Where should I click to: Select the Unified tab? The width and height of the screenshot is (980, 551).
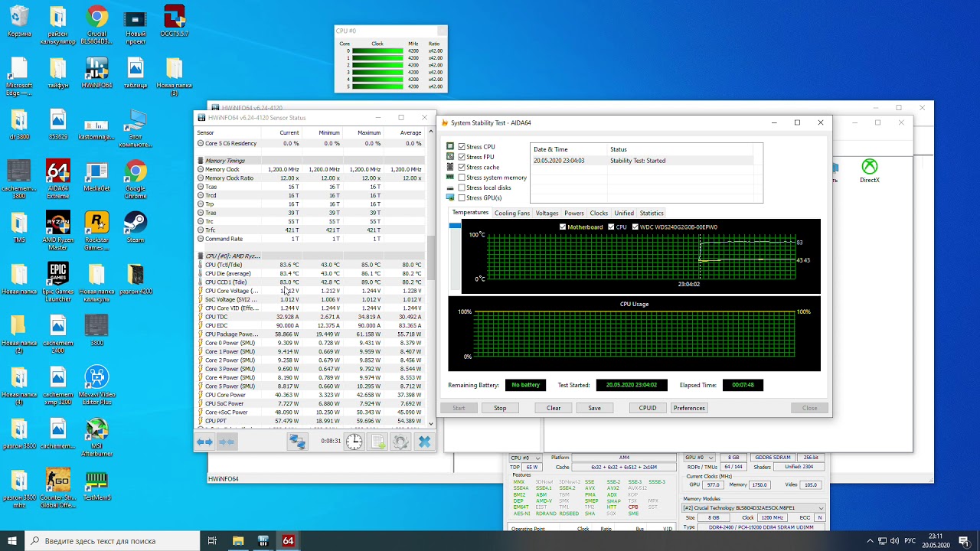tap(624, 214)
